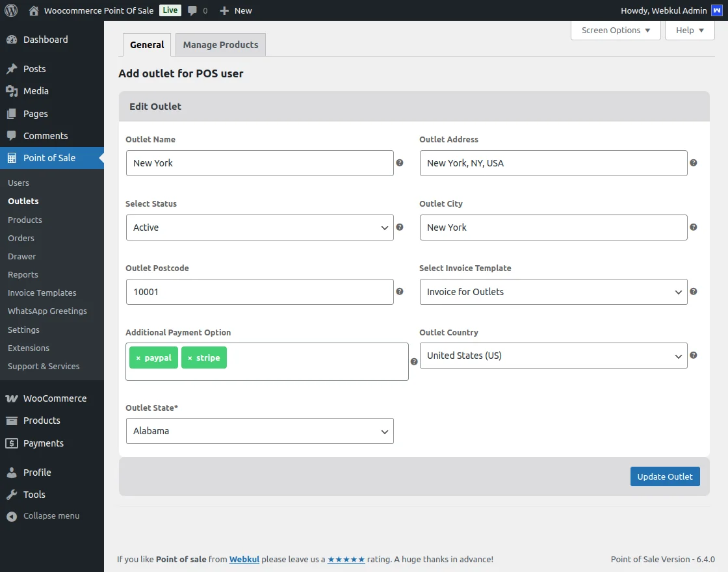Open Invoice Templates in the sidebar

(42, 292)
